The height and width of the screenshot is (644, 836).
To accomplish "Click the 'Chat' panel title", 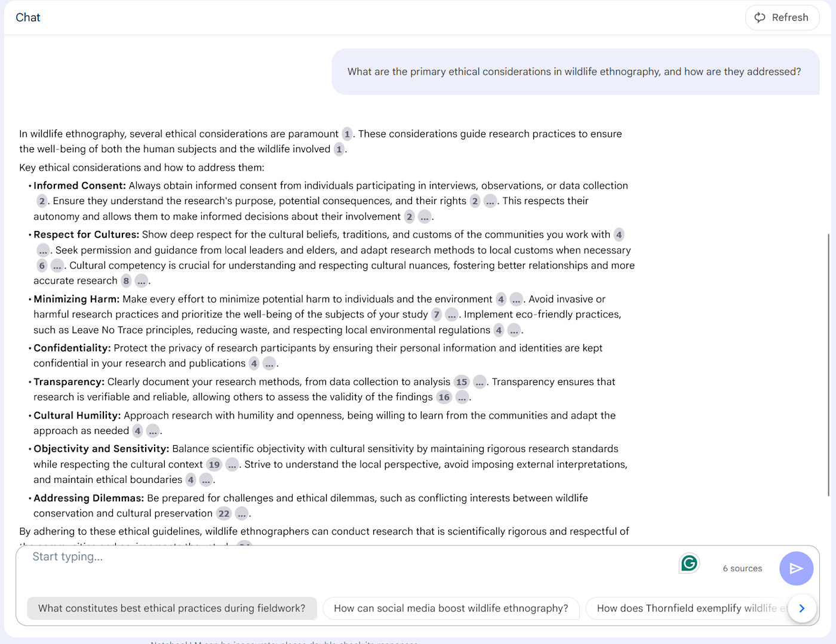I will pyautogui.click(x=28, y=17).
